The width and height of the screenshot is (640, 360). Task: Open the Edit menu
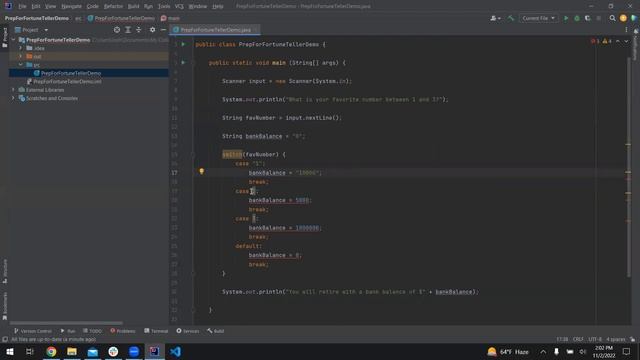pos(36,6)
